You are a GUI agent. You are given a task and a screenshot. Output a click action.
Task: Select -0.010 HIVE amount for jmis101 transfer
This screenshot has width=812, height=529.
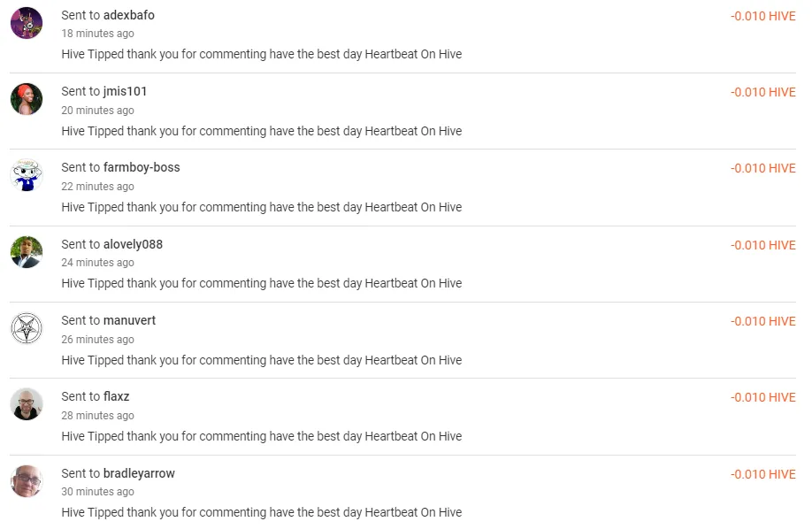pyautogui.click(x=762, y=92)
